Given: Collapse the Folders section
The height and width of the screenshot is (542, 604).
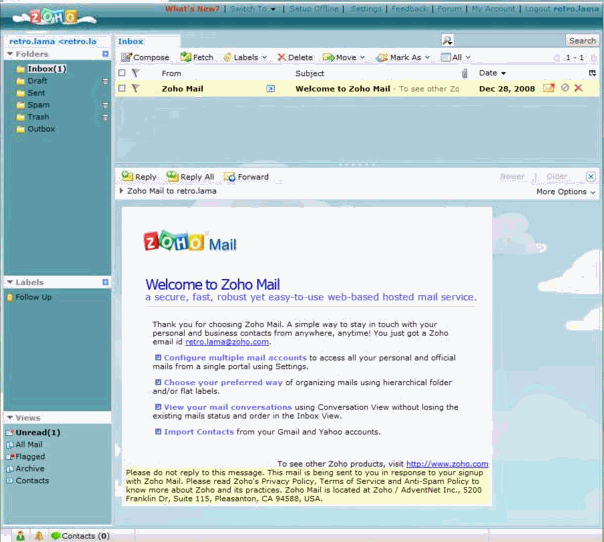Looking at the screenshot, I should [10, 54].
